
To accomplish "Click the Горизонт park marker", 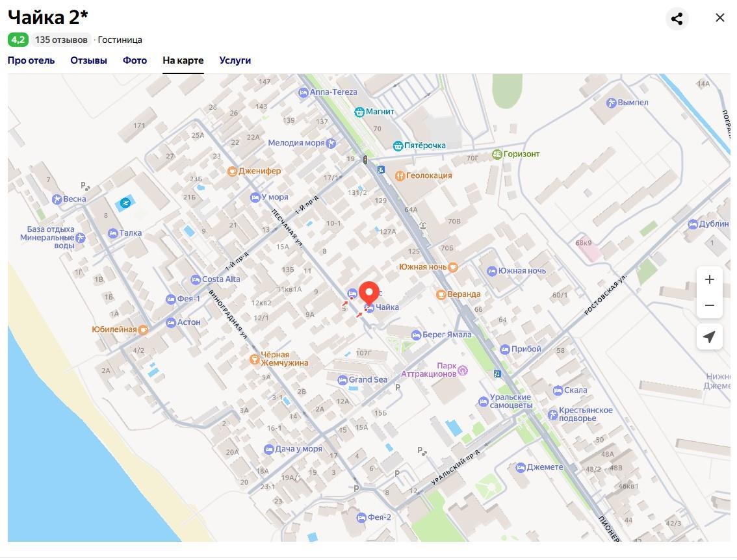I will (497, 154).
